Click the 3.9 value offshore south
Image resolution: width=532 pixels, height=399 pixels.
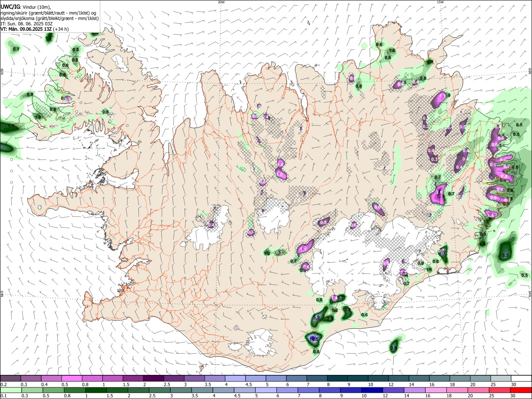coord(394,348)
